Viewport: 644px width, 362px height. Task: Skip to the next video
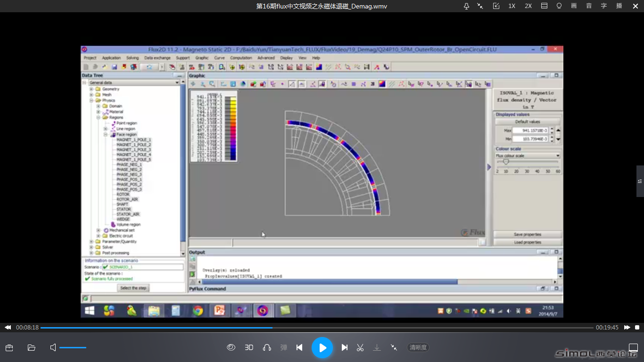pyautogui.click(x=345, y=347)
